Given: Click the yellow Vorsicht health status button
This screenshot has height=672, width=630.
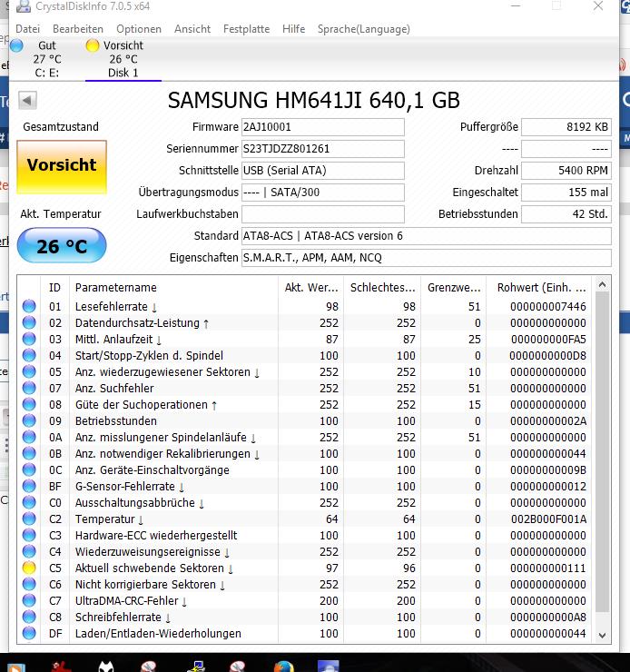Looking at the screenshot, I should (x=62, y=167).
